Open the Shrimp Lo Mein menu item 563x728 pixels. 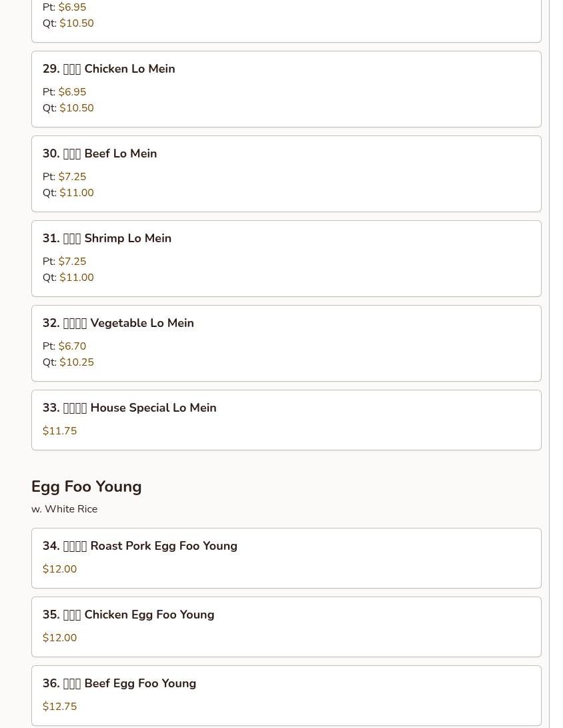click(107, 238)
